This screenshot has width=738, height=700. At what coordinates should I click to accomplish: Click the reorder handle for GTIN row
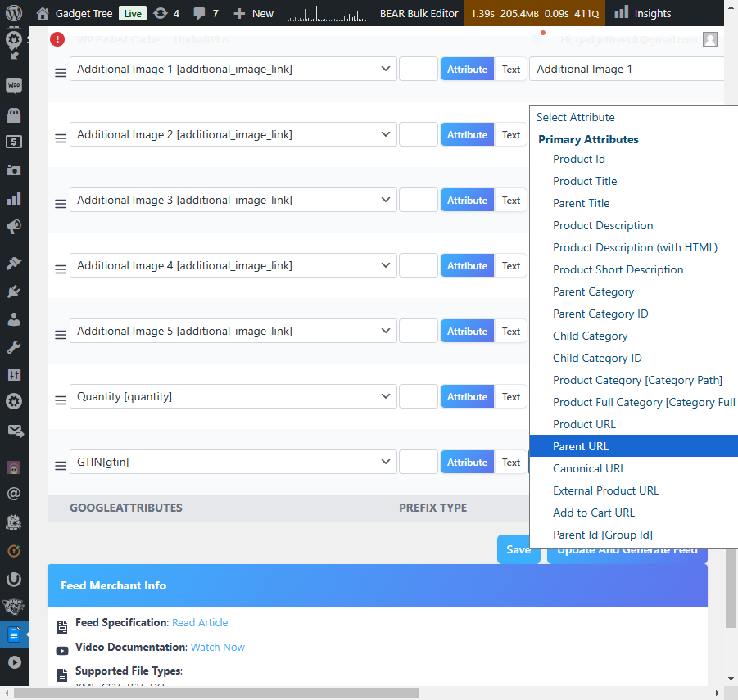[61, 466]
